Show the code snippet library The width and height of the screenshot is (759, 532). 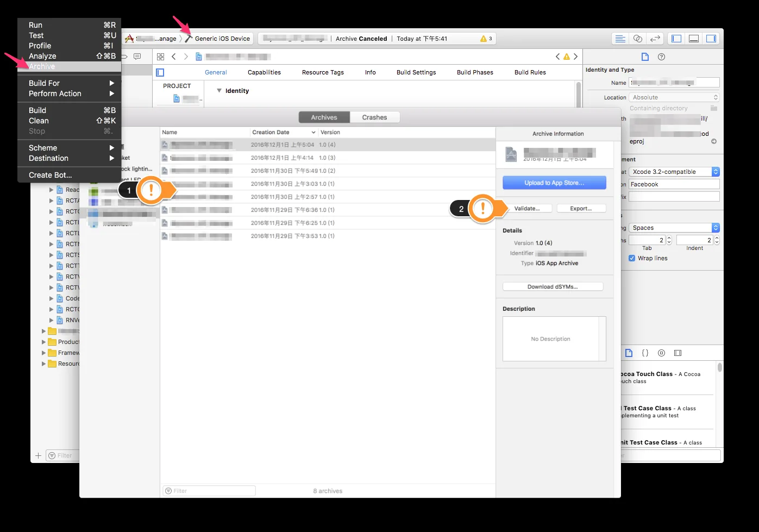[645, 353]
